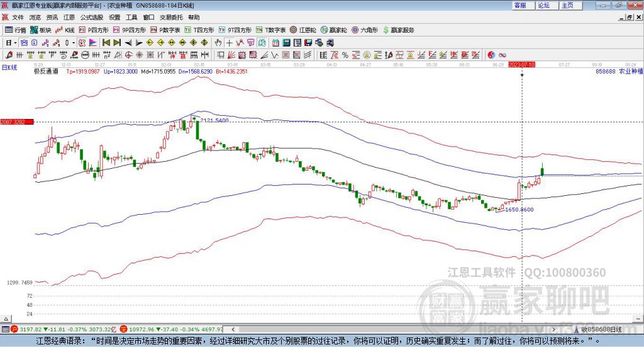Open the 文件 menu

click(18, 17)
